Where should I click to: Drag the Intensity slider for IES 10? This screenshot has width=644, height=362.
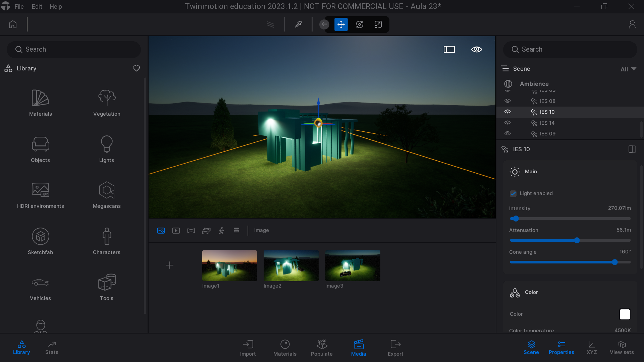tap(515, 218)
